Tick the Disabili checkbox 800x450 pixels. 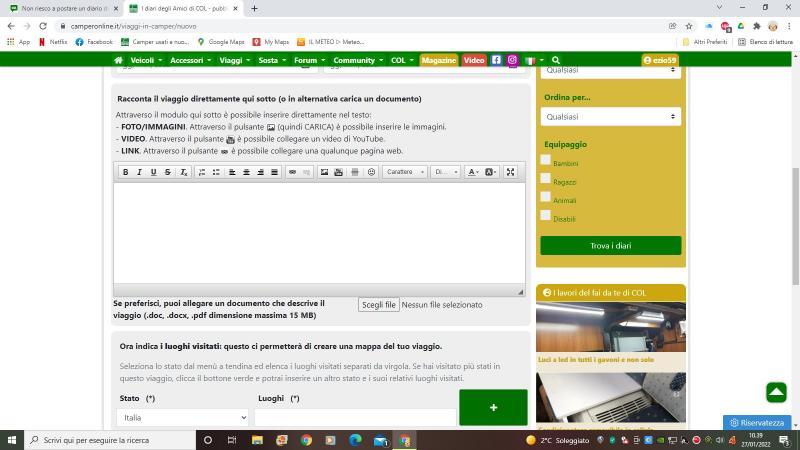[x=545, y=215]
